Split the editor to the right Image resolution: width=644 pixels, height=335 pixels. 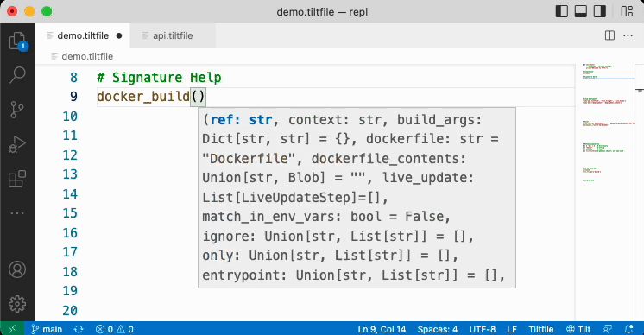610,35
